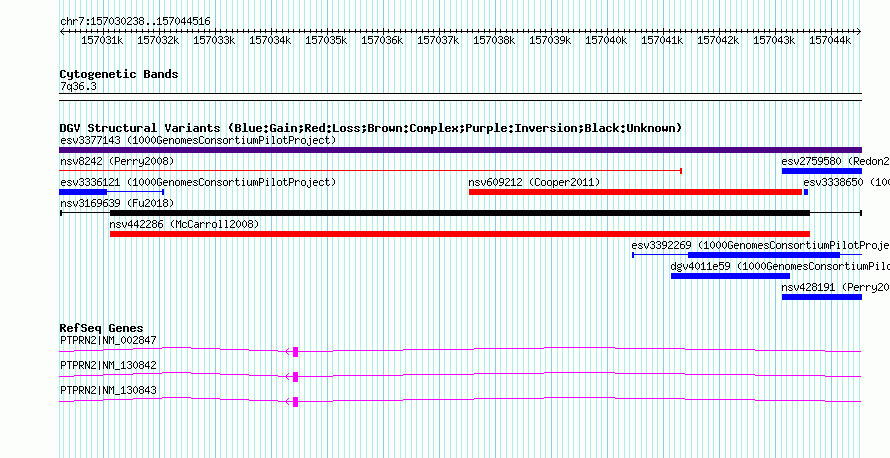890x458 pixels.
Task: Click the 157034k ruler tick label
Action: pyautogui.click(x=270, y=40)
